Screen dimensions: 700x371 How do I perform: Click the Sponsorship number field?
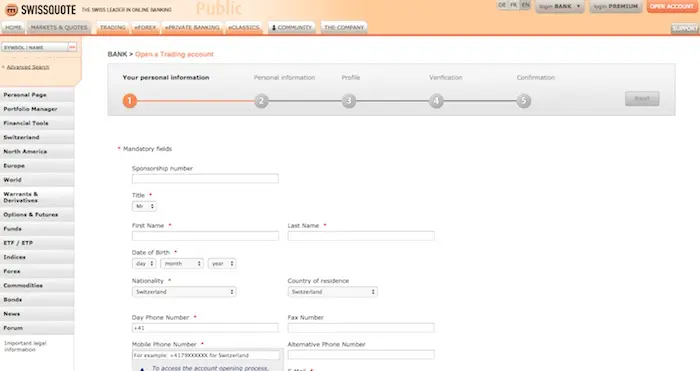point(205,179)
